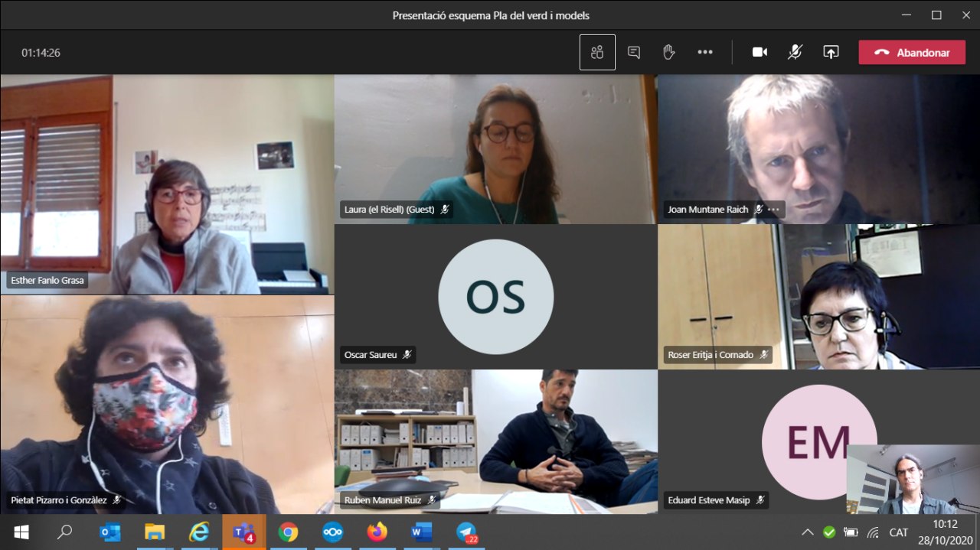Open the CAT input language selector
Image resolution: width=980 pixels, height=550 pixels.
pos(899,532)
